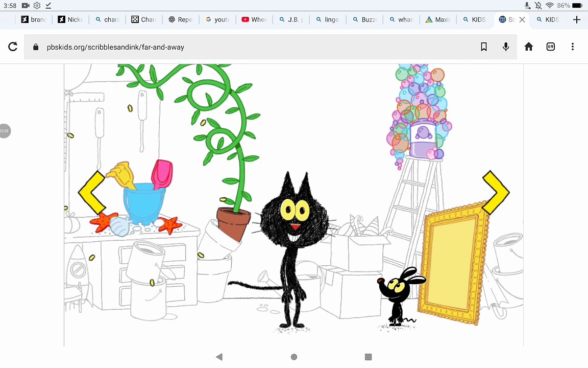588x368 pixels.
Task: Bookmark this page
Action: click(484, 47)
